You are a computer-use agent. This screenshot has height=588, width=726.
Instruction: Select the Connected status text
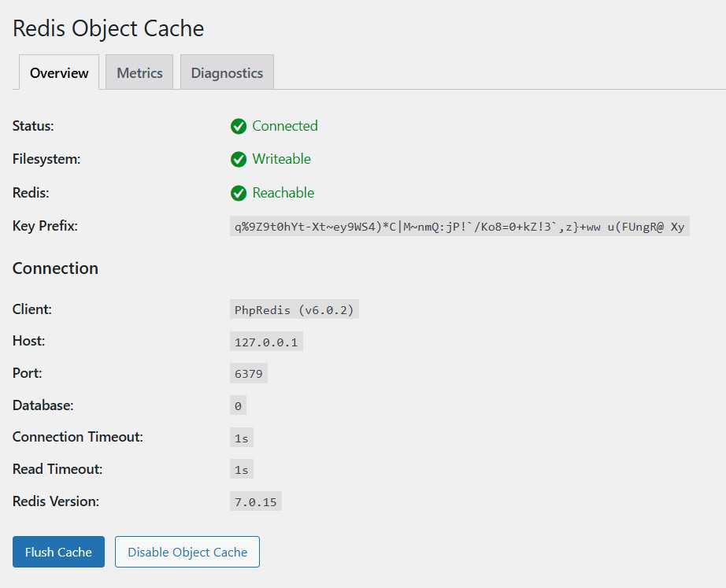pos(284,126)
